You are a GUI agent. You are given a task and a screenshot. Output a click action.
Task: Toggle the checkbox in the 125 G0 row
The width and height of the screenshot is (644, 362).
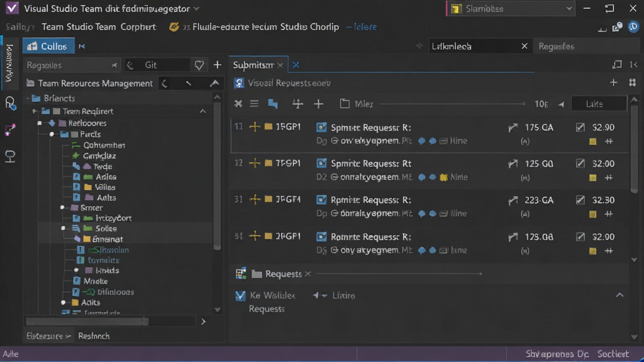(x=580, y=163)
